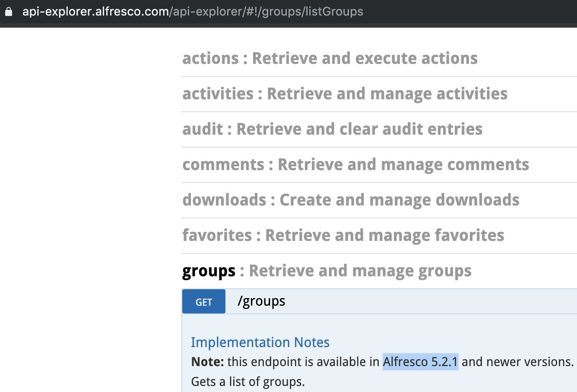577x392 pixels.
Task: Click the favorites section title text
Action: [218, 235]
